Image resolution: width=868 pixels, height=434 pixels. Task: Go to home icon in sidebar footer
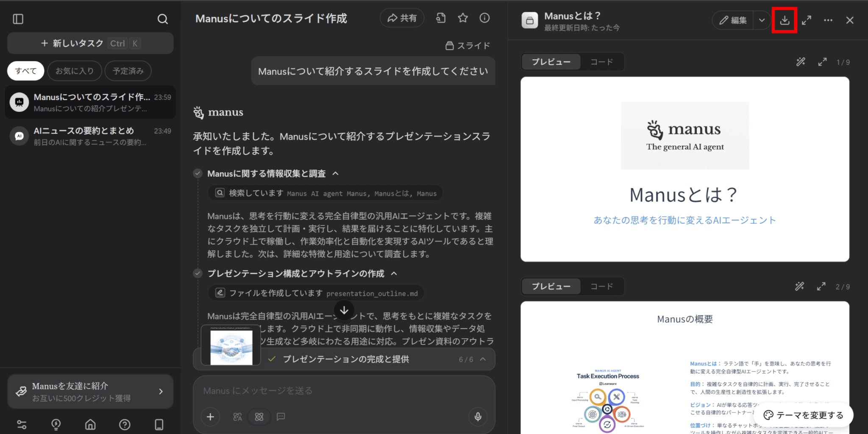90,424
